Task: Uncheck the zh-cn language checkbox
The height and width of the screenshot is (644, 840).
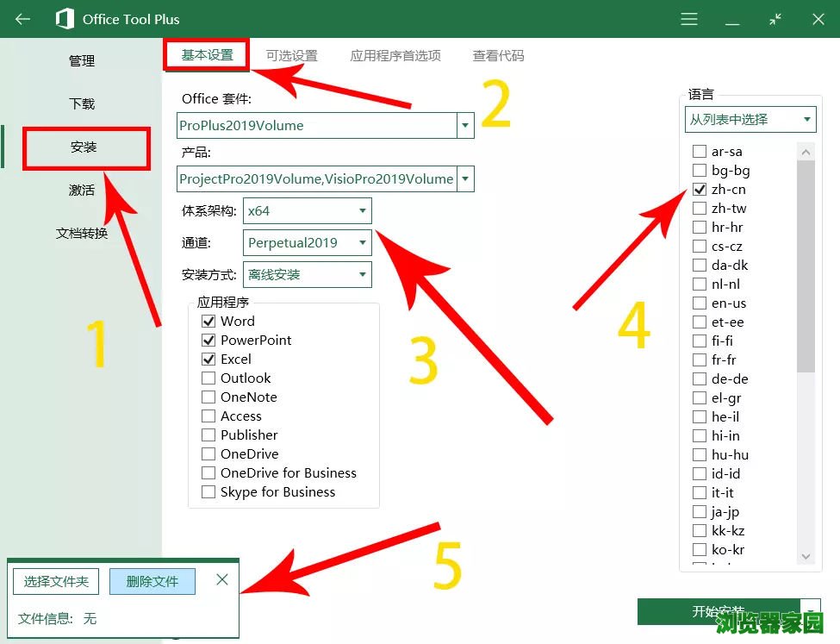Action: coord(700,190)
